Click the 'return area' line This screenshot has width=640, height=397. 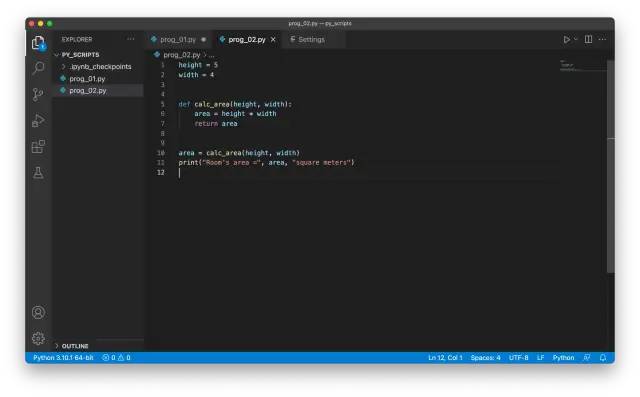216,124
